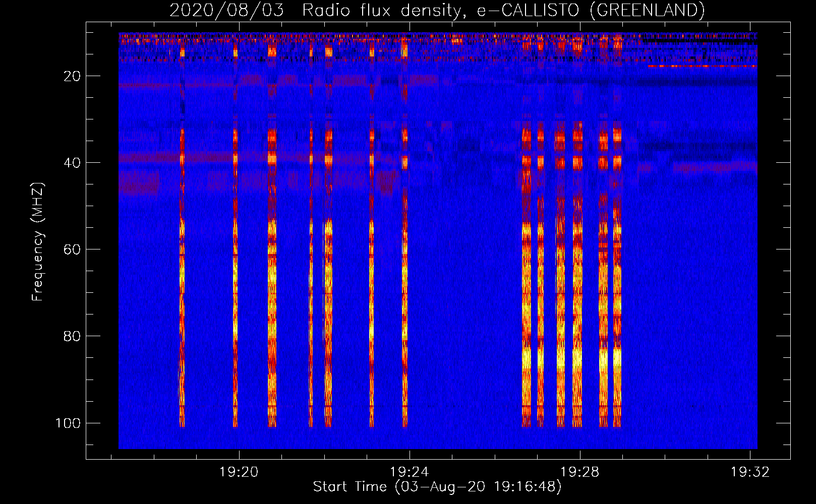Screen dimensions: 816x504
Task: Click the plot title "2020/08/03 Radio flux density, e-CALLISTO (GREENLAND)"
Action: point(437,11)
